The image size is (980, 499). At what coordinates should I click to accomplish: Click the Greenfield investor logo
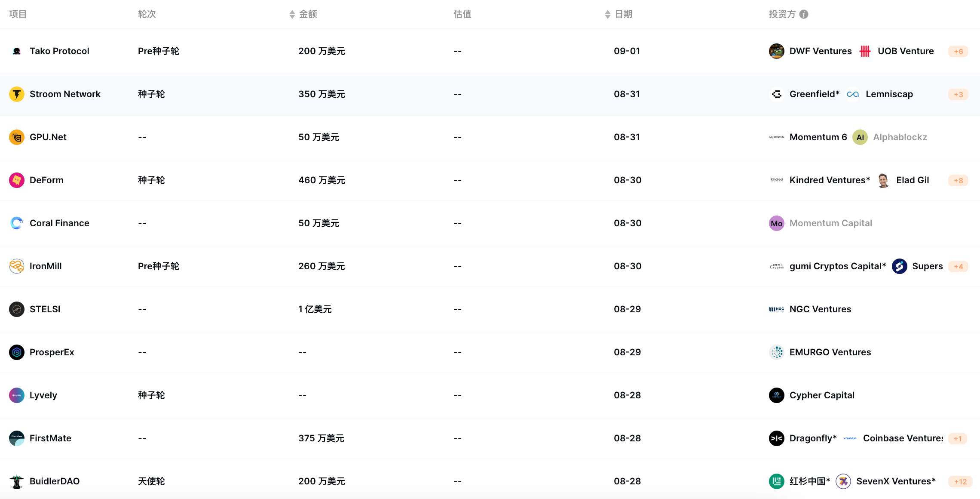coord(777,94)
